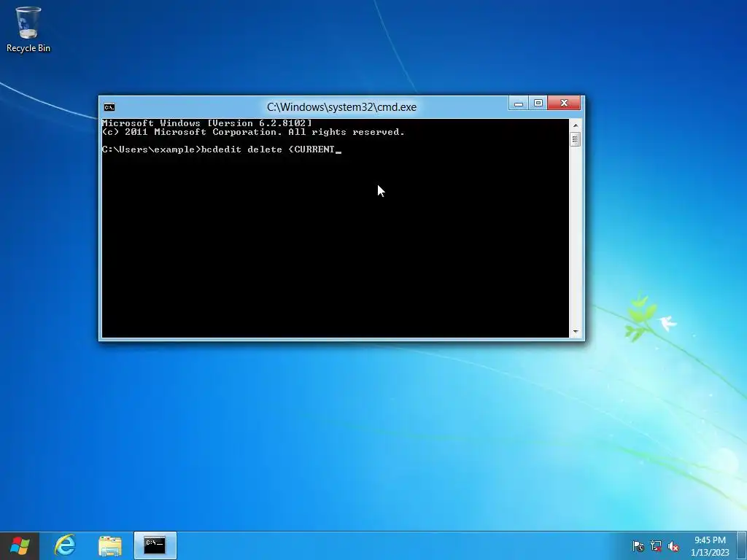Click the muted volume tray icon
Screen dimensions: 747x560
click(673, 546)
